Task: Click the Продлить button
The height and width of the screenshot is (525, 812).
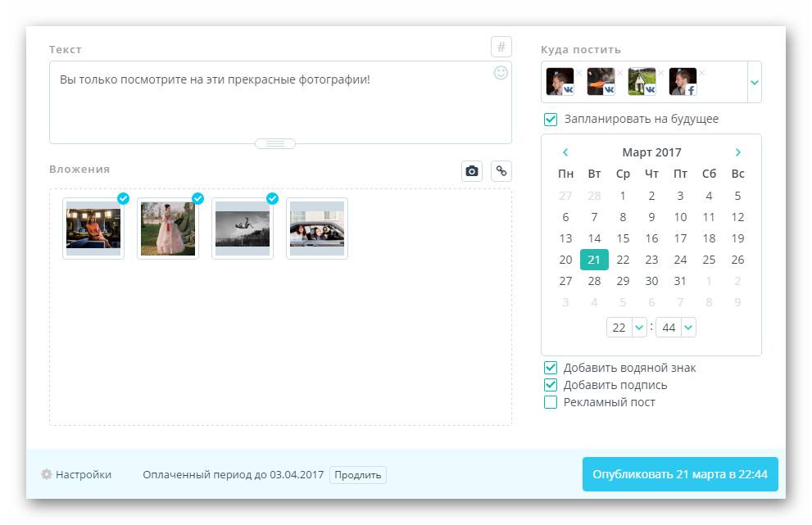Action: [357, 475]
